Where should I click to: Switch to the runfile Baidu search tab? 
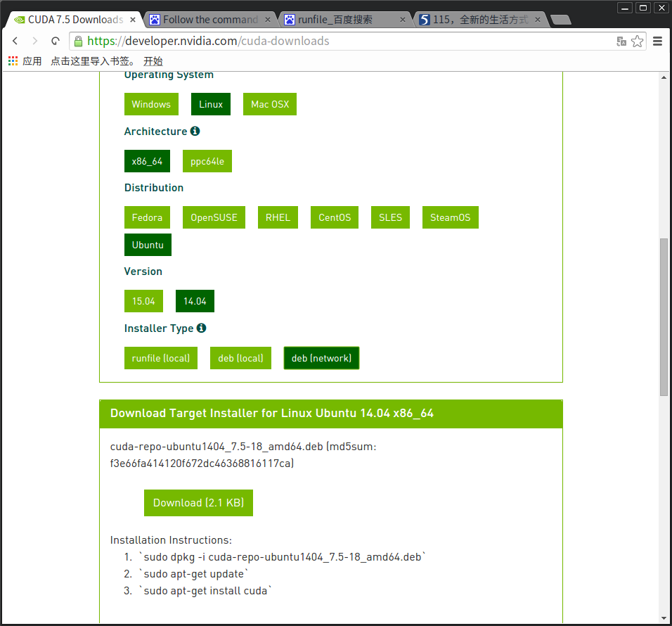click(344, 20)
